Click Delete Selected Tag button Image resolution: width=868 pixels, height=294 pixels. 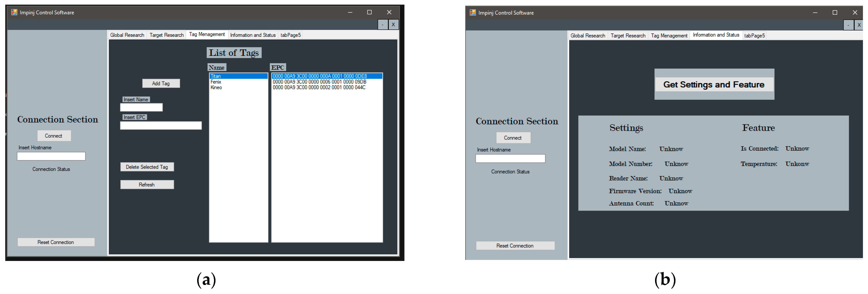point(147,167)
